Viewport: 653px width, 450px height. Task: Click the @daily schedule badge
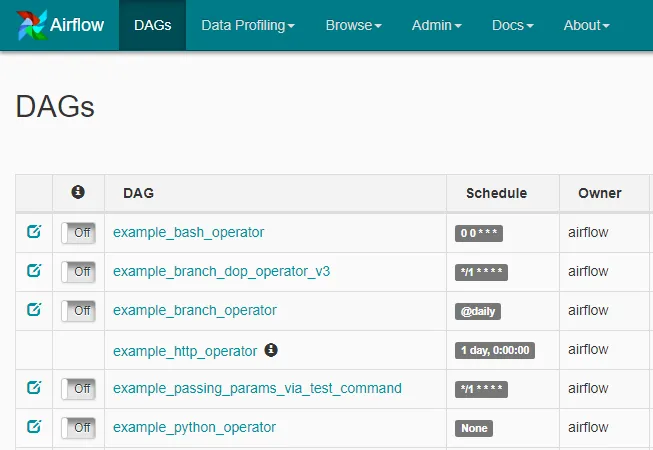478,311
